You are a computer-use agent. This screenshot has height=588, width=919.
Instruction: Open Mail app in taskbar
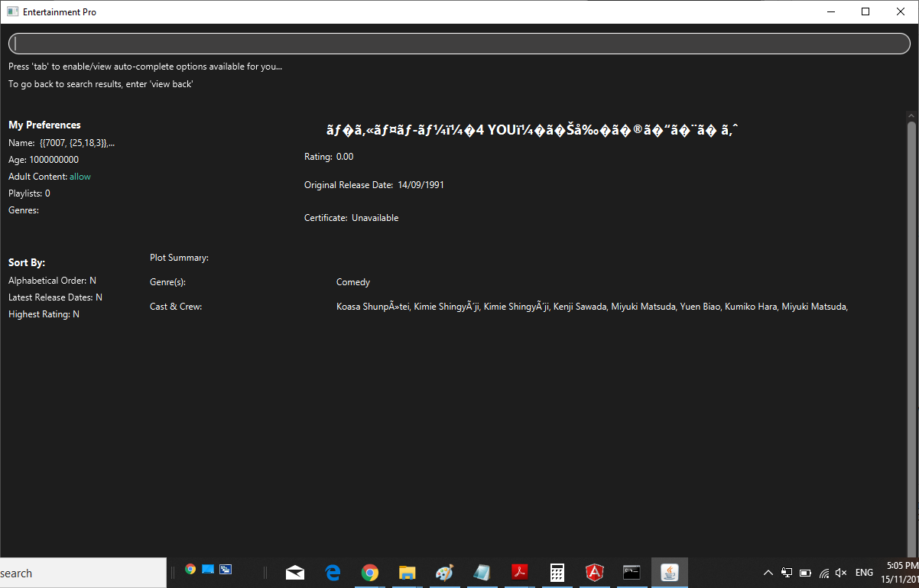pyautogui.click(x=295, y=573)
